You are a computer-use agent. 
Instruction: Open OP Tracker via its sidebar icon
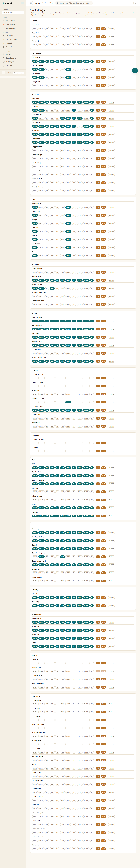(x=4, y=35)
